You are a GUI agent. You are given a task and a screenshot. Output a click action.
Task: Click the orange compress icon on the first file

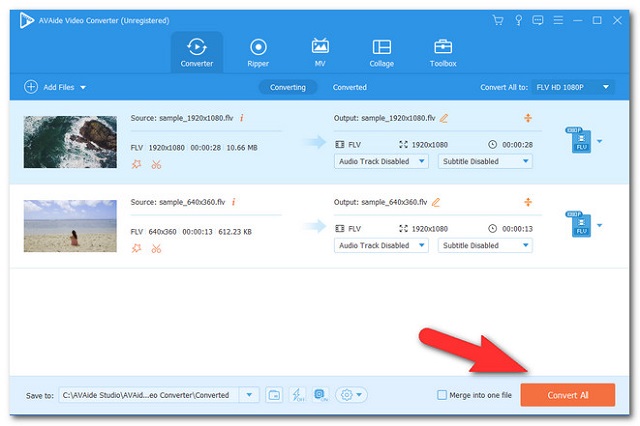pos(526,118)
